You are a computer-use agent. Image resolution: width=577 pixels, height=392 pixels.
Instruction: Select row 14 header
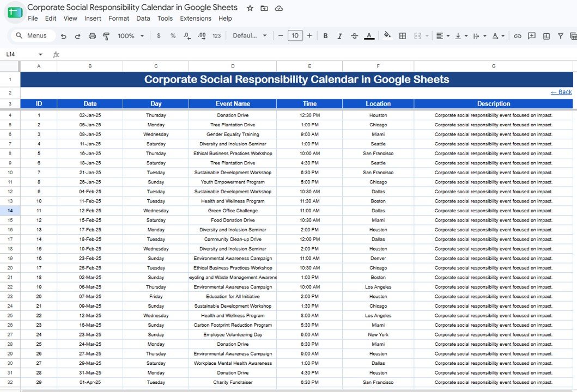pos(10,211)
